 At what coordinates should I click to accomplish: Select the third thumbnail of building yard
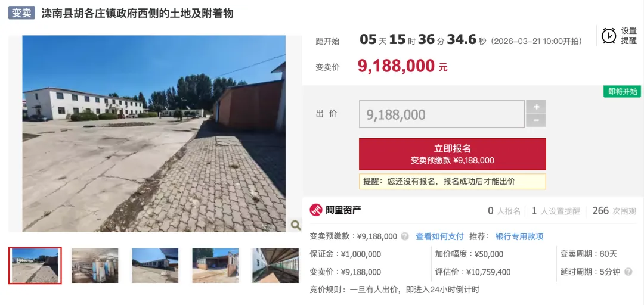(155, 265)
